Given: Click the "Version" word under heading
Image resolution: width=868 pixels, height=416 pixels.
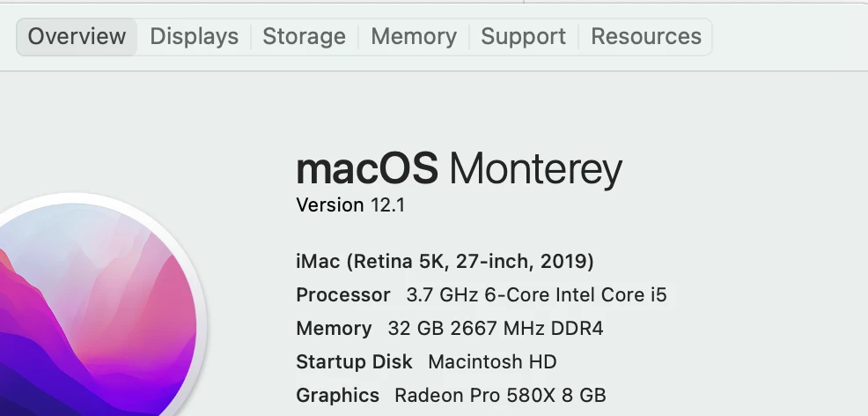Looking at the screenshot, I should pyautogui.click(x=329, y=205).
